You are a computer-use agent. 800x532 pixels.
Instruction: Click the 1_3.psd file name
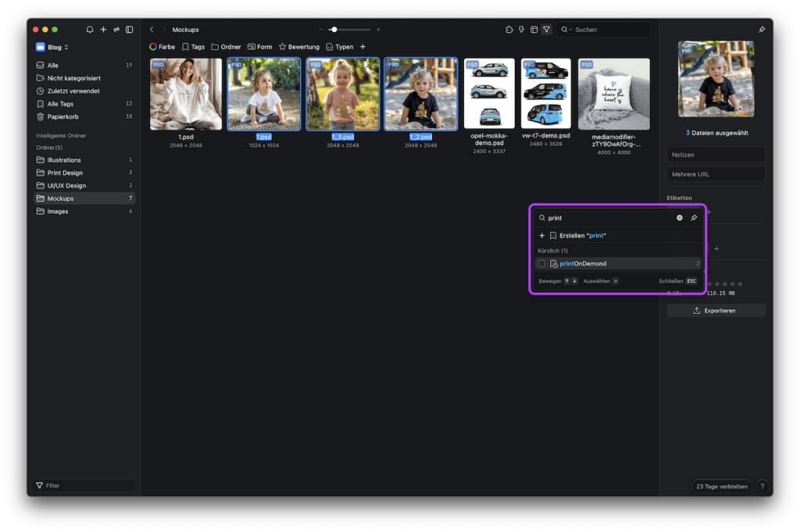(x=342, y=137)
